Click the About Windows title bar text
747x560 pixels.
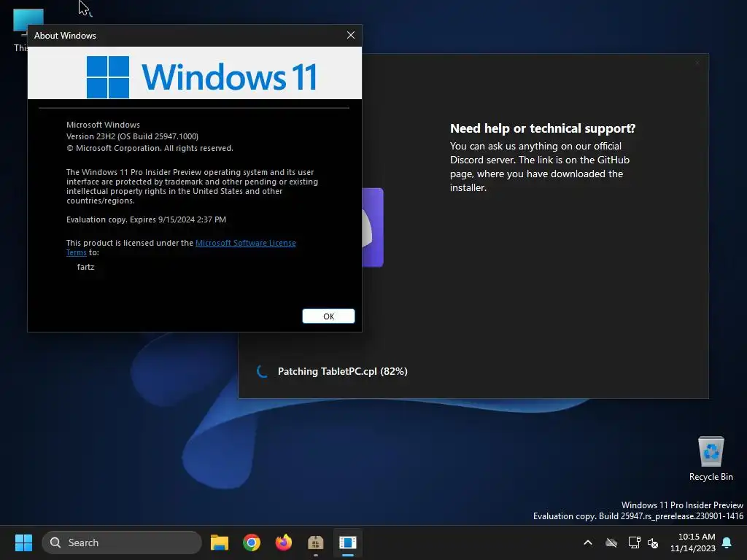pyautogui.click(x=65, y=36)
